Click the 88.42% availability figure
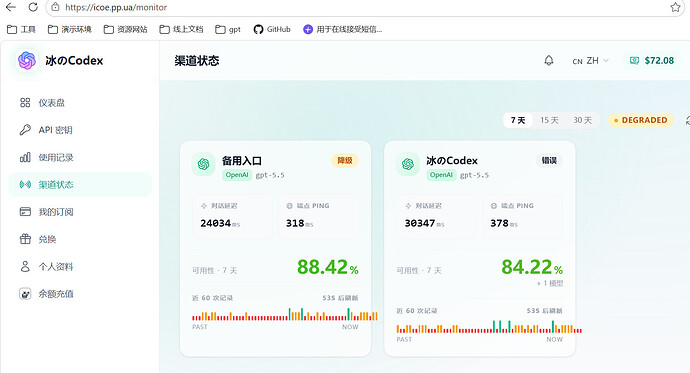 click(x=327, y=267)
